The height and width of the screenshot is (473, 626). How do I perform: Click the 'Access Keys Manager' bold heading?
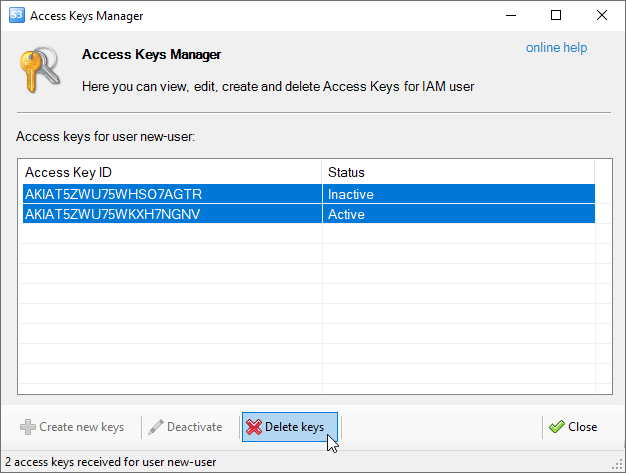click(x=151, y=54)
